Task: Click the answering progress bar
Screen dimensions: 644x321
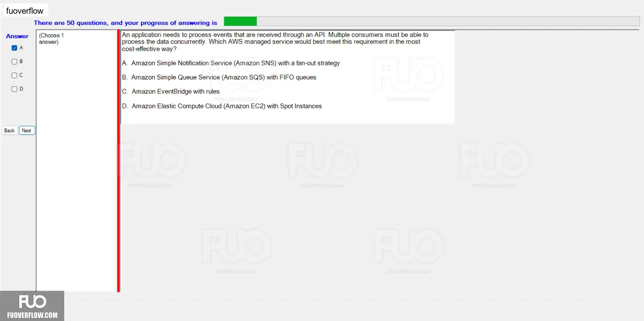Action: (431, 21)
